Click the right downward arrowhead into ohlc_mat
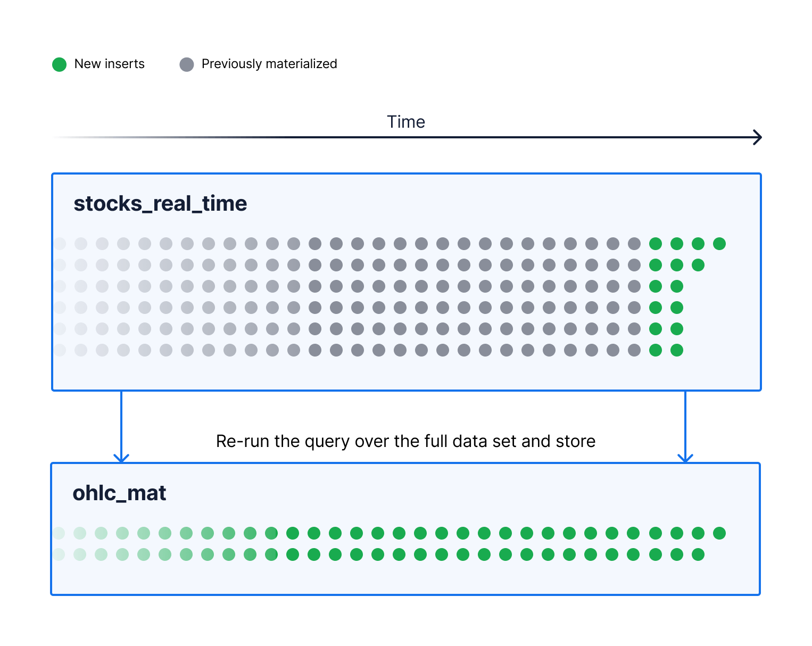 (x=685, y=457)
